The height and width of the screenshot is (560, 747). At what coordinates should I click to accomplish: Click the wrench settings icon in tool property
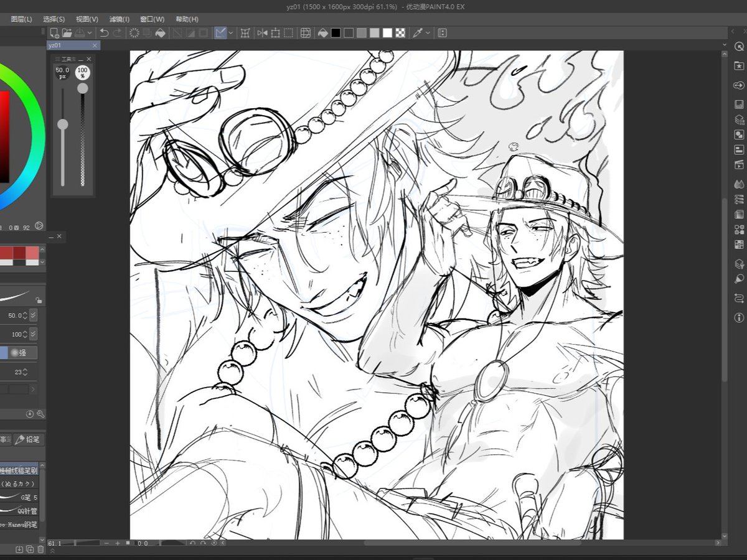point(40,414)
